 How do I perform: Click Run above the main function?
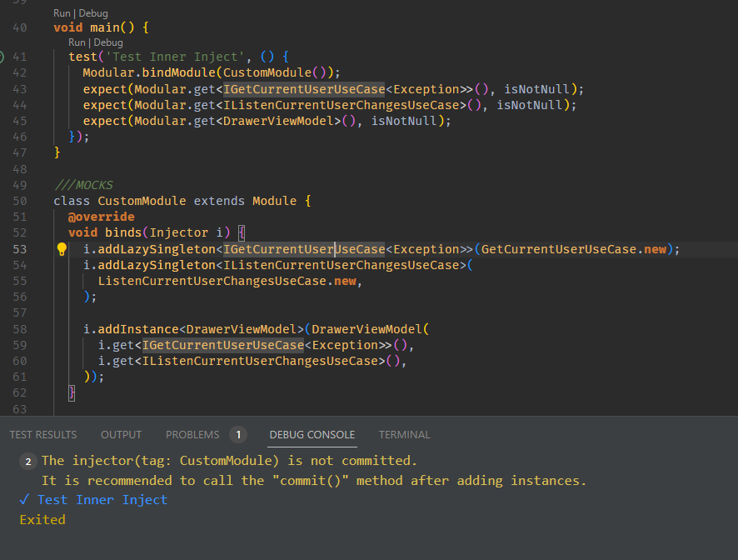(61, 12)
